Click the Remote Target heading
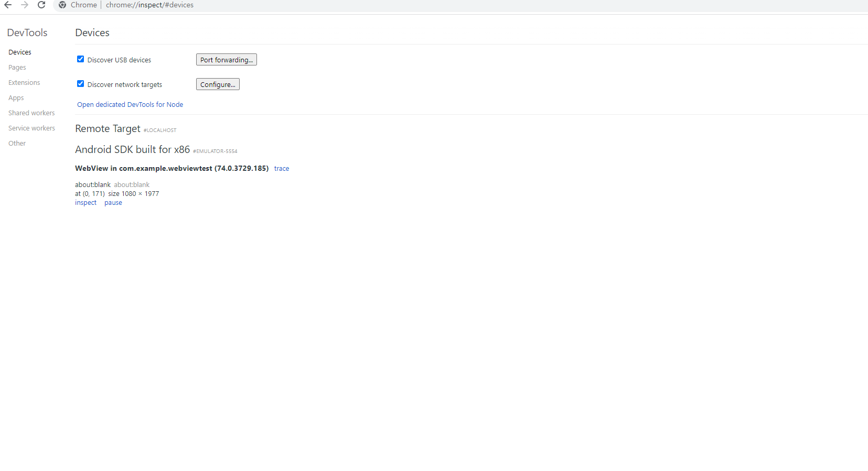 pos(108,129)
